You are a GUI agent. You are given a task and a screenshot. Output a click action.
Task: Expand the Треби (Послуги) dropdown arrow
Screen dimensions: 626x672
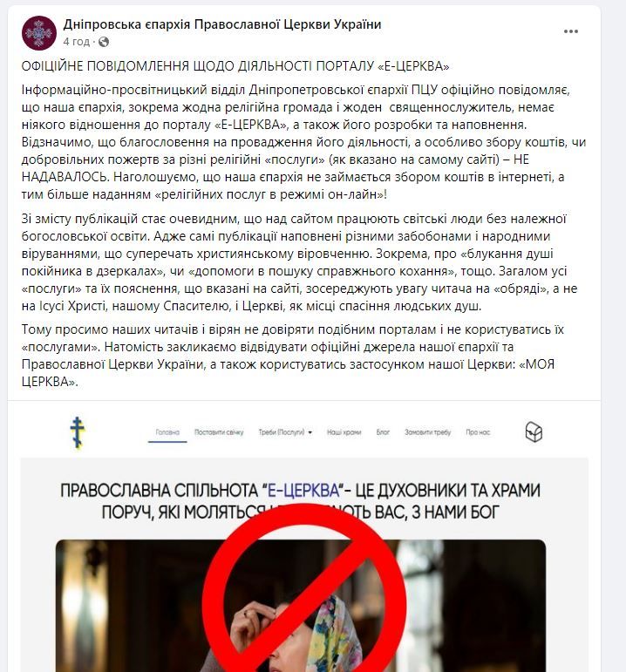310,432
